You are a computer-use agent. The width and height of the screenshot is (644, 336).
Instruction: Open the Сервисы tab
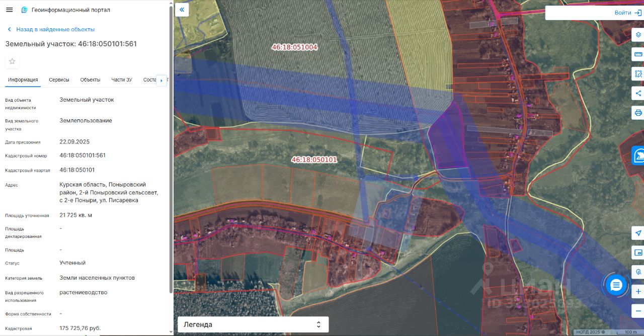(59, 80)
